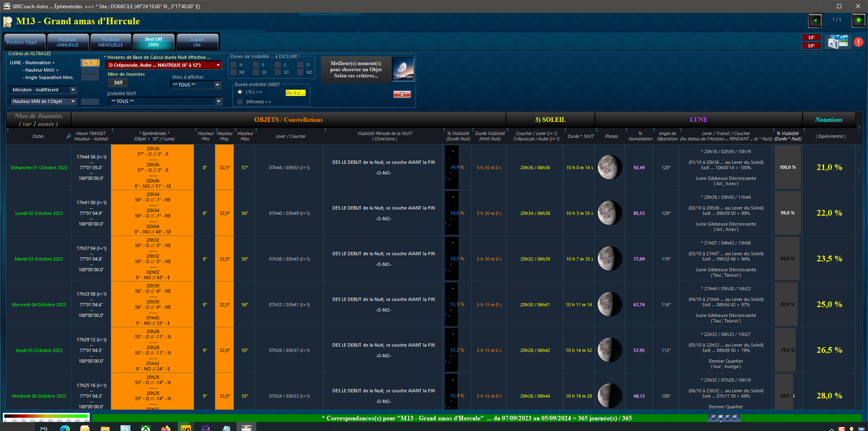Open the Visibilité NUIT dropdown
This screenshot has width=868, height=431.
[x=165, y=101]
